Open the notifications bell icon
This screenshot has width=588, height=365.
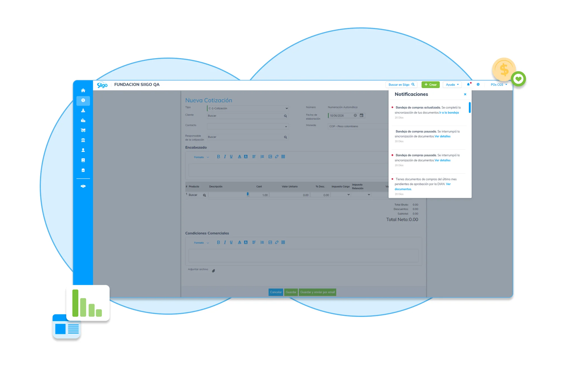(468, 84)
